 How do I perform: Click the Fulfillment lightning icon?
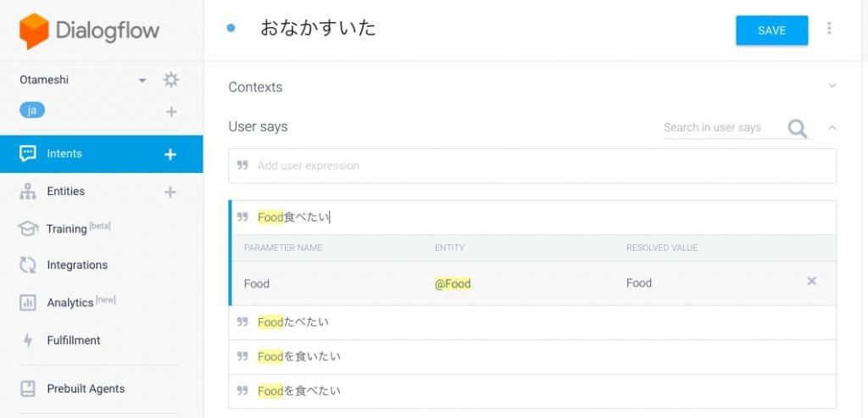pos(28,341)
